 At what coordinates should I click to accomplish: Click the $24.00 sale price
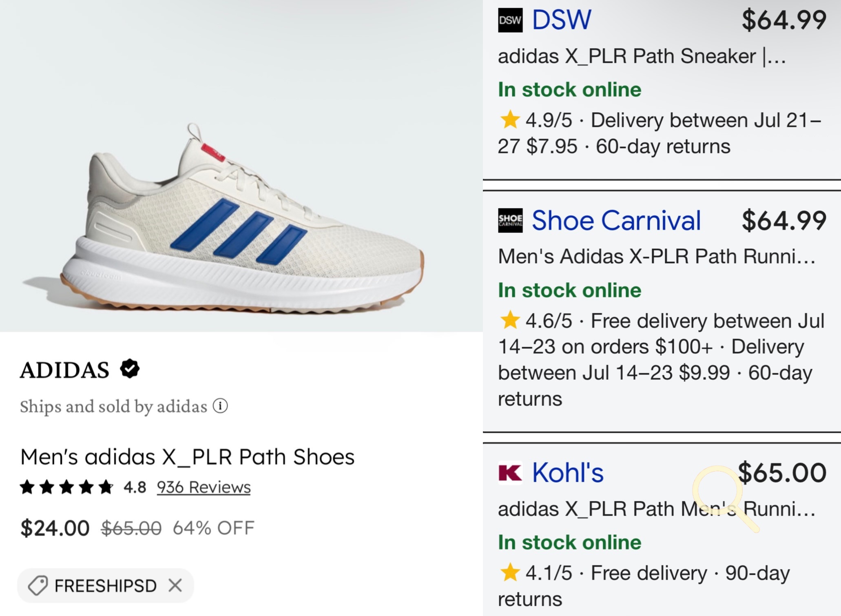[55, 528]
